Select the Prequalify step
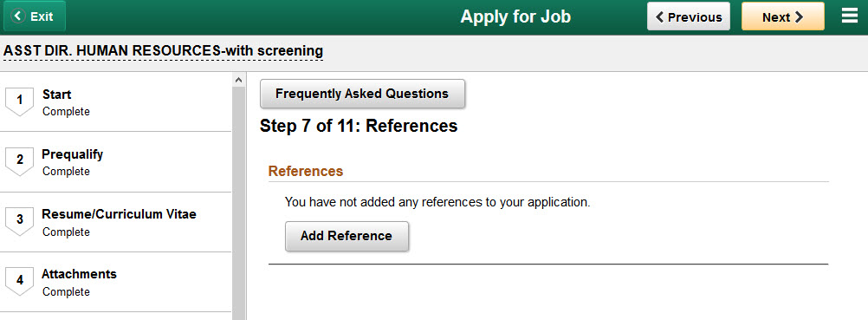This screenshot has width=868, height=320. (x=116, y=162)
